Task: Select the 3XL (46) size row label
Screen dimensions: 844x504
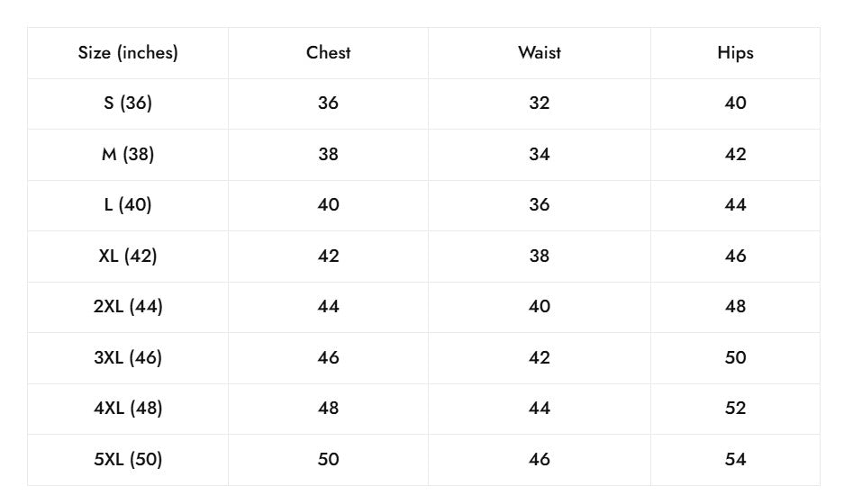Action: click(x=128, y=357)
